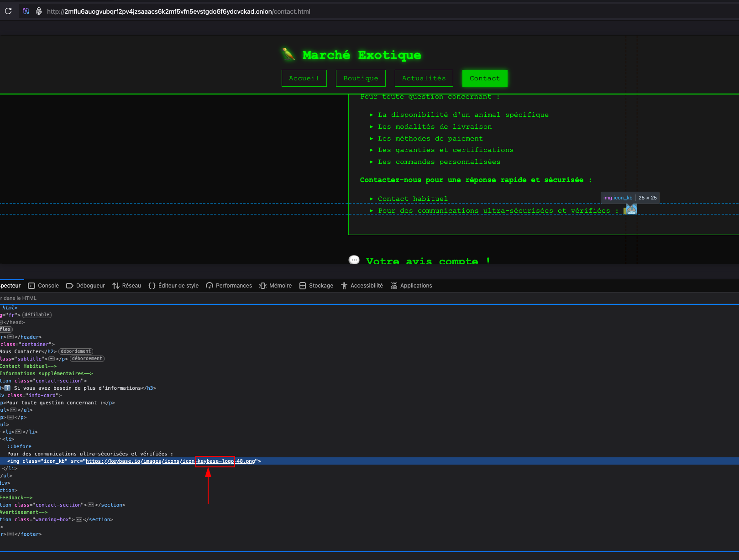
Task: Open the Débogueur tab
Action: pos(85,286)
